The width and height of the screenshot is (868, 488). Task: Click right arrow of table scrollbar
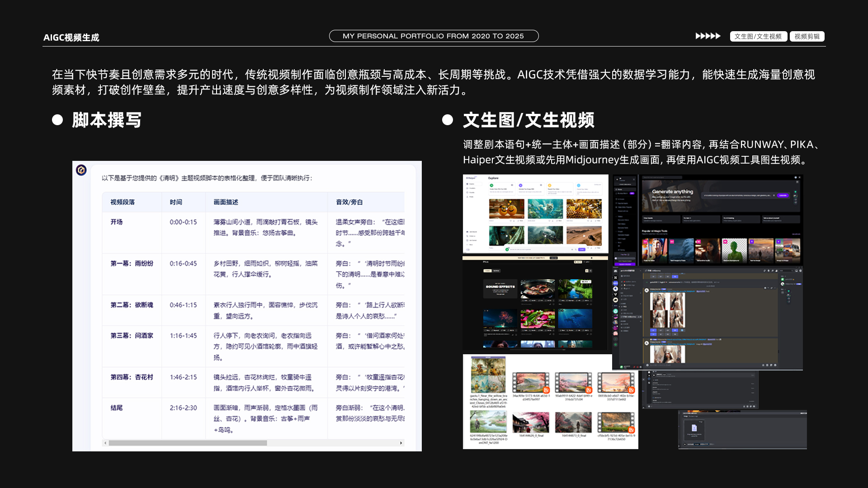click(x=401, y=443)
